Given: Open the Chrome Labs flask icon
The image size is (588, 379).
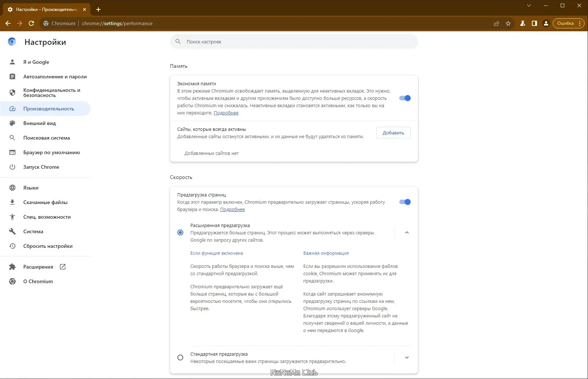Looking at the screenshot, I should pyautogui.click(x=522, y=23).
